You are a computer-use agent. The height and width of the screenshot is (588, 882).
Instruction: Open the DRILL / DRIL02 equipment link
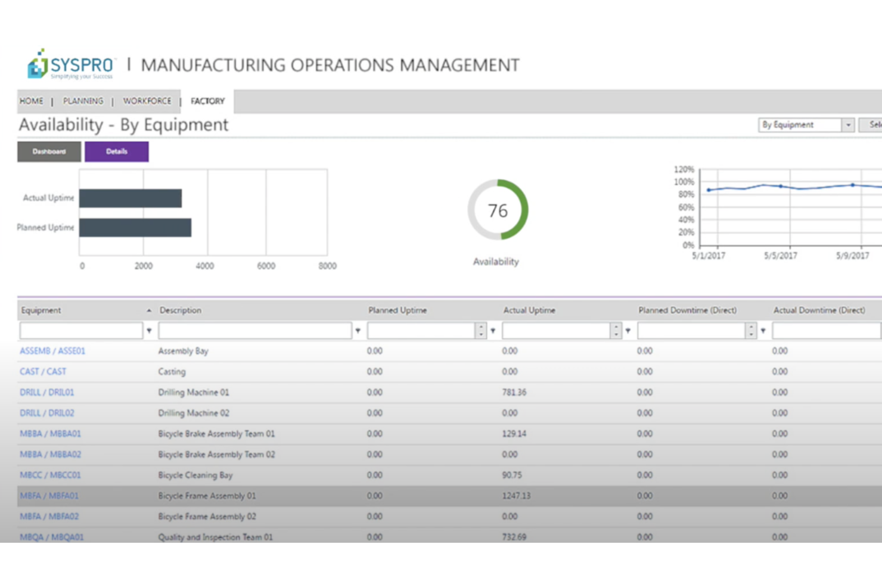(47, 413)
